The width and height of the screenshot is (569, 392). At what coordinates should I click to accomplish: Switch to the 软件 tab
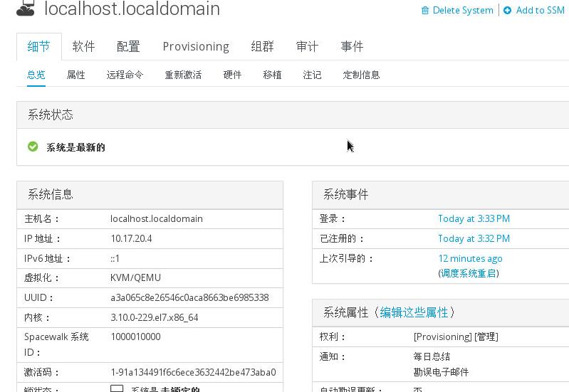click(x=83, y=46)
